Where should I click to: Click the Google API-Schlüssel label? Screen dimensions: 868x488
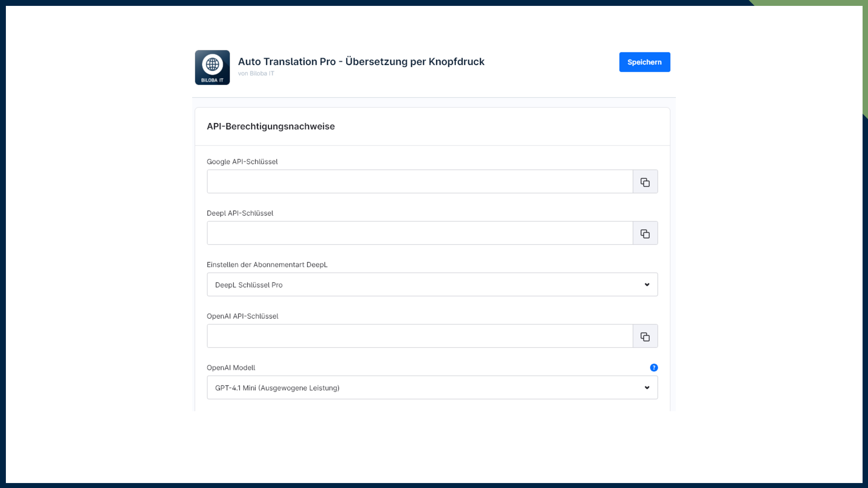(242, 161)
